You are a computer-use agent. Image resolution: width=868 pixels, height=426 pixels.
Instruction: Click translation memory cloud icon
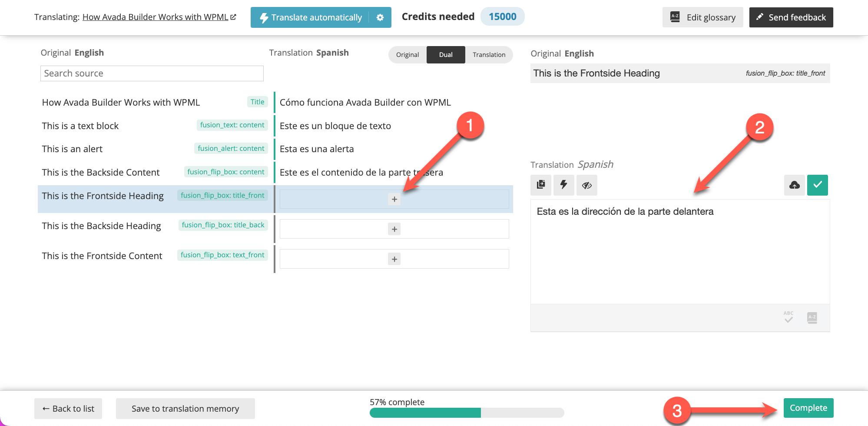795,185
